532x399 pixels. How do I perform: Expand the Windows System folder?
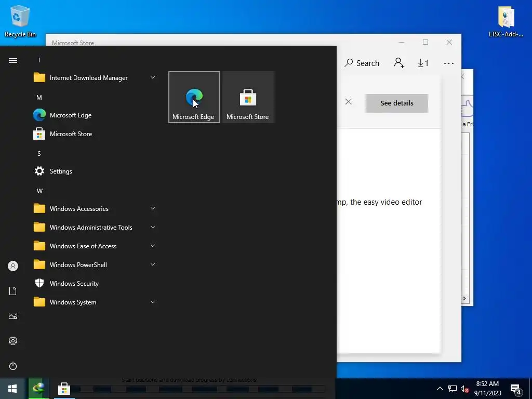click(x=95, y=302)
